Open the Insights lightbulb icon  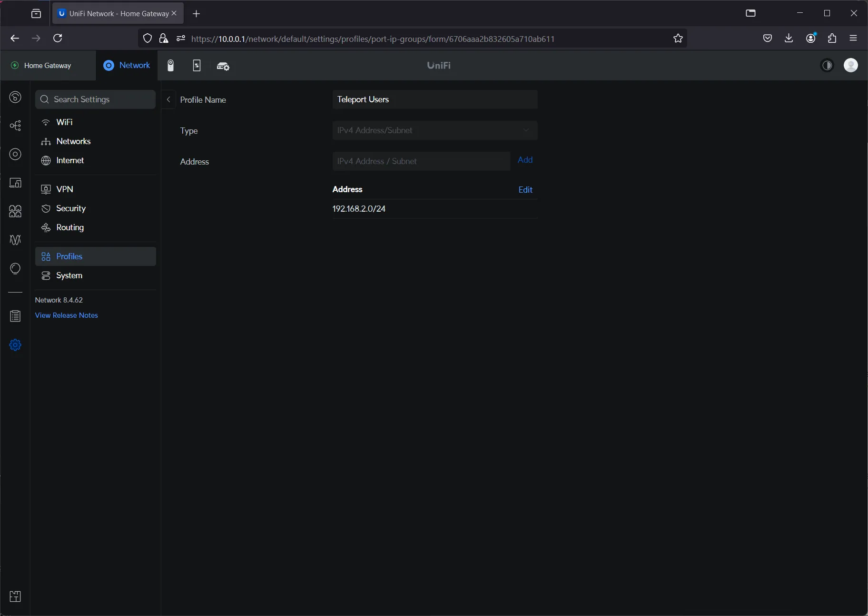pos(15,269)
